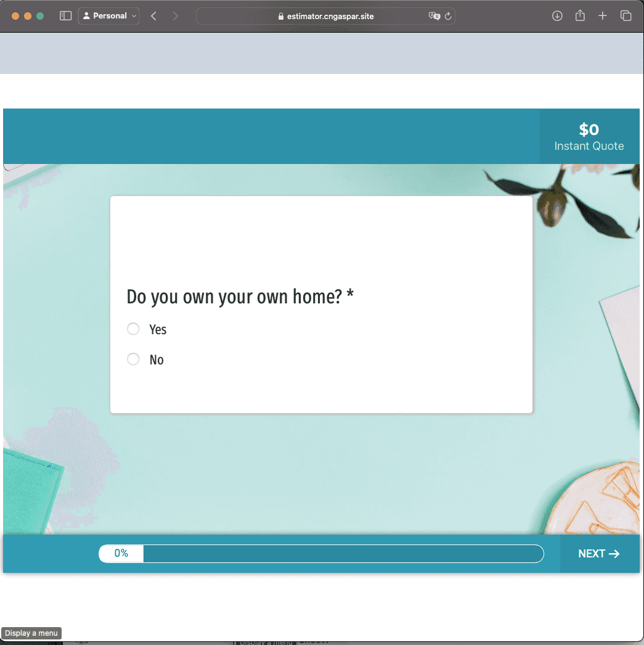Open the translate page icon
Viewport: 644px width, 645px height.
pyautogui.click(x=434, y=16)
